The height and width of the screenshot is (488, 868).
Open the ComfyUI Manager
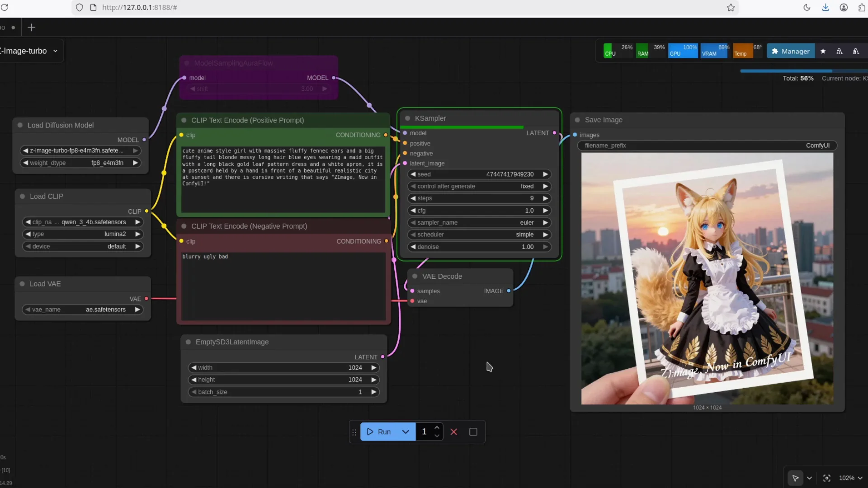click(x=791, y=51)
